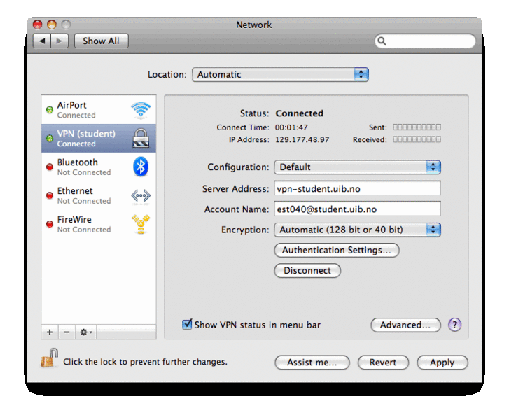Click the lock to prevent further changes
The height and width of the screenshot is (420, 509).
click(x=49, y=358)
